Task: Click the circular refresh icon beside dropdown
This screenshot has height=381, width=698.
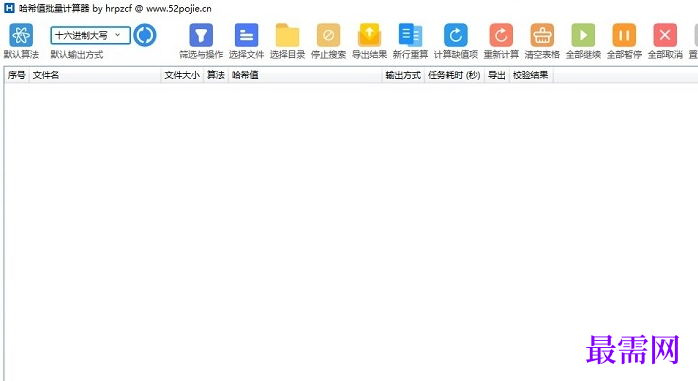Action: click(145, 35)
